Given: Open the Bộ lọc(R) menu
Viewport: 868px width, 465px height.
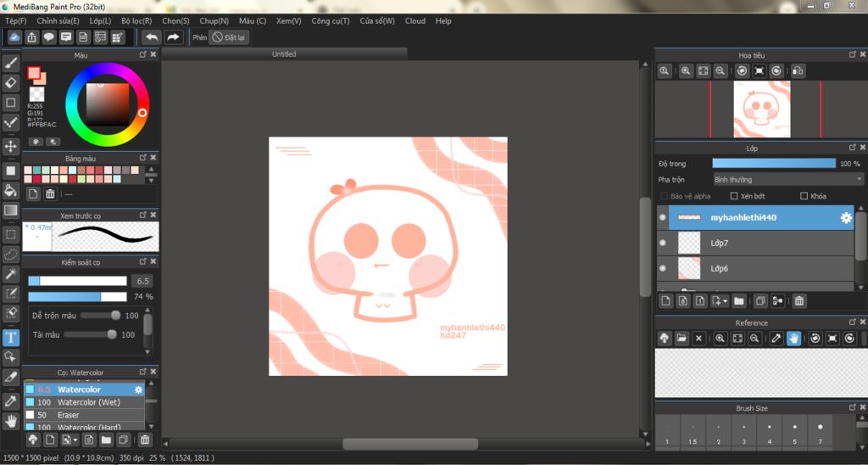Looking at the screenshot, I should (136, 20).
